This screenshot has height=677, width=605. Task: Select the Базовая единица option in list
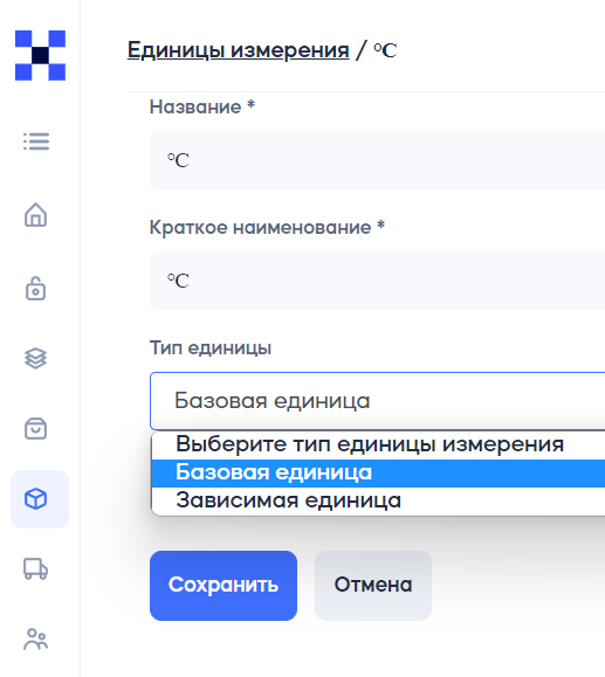click(x=378, y=473)
